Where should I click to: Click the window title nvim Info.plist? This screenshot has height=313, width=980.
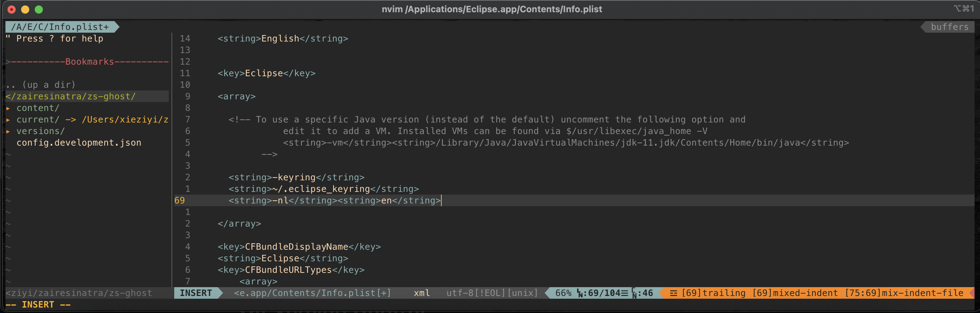pos(491,9)
